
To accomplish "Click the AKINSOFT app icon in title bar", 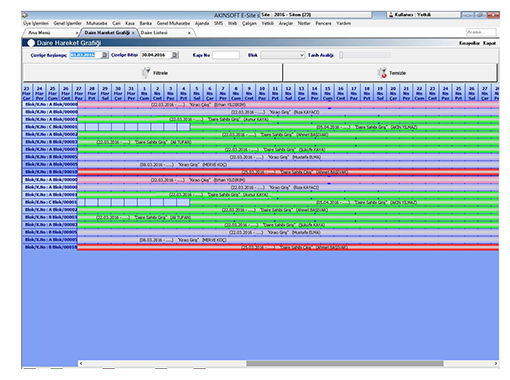I will pos(25,15).
